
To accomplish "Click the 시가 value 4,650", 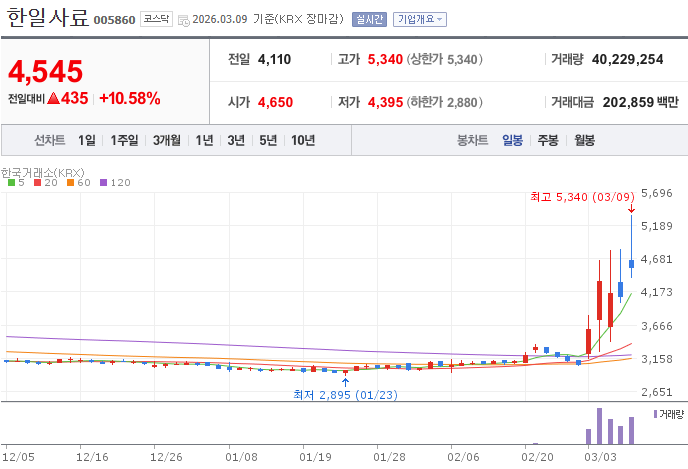I will 275,102.
